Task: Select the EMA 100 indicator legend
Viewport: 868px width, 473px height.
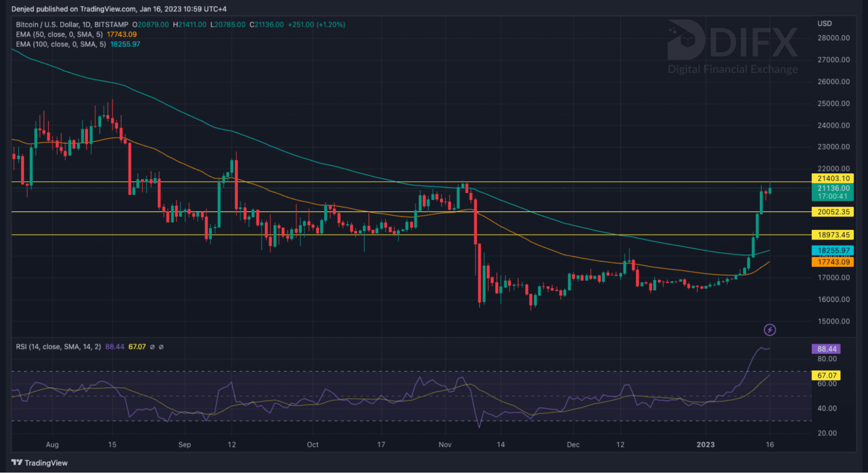Action: coord(61,44)
